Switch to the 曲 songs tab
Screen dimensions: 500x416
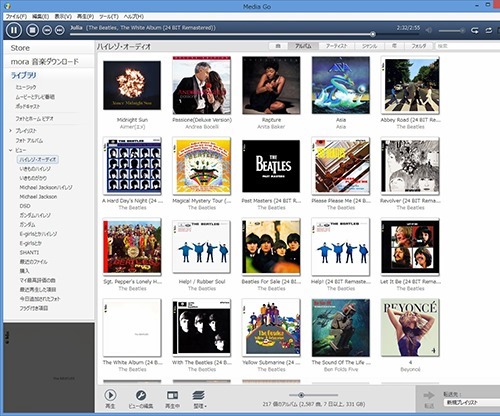[278, 46]
